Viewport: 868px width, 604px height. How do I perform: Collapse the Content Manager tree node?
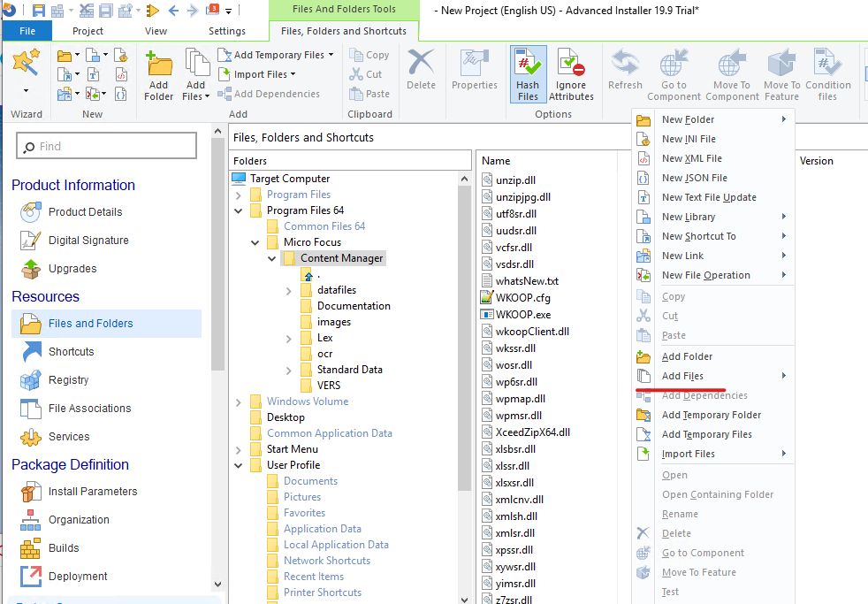pyautogui.click(x=271, y=257)
